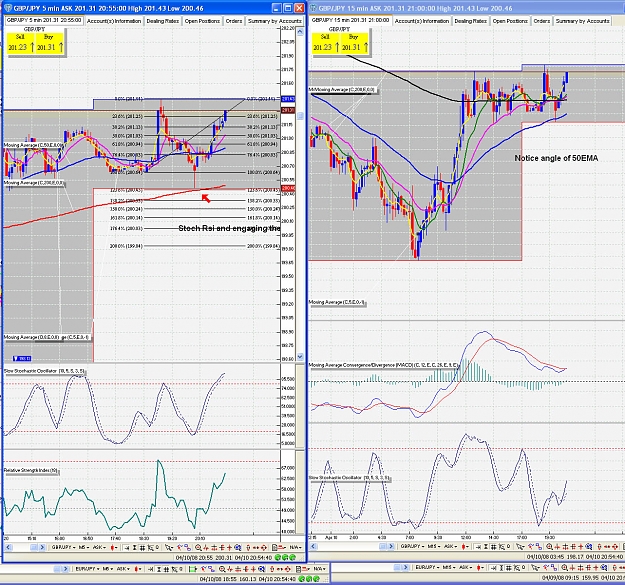
Task: Click red four-way move icon in 15 min toolbar
Action: pos(615,546)
